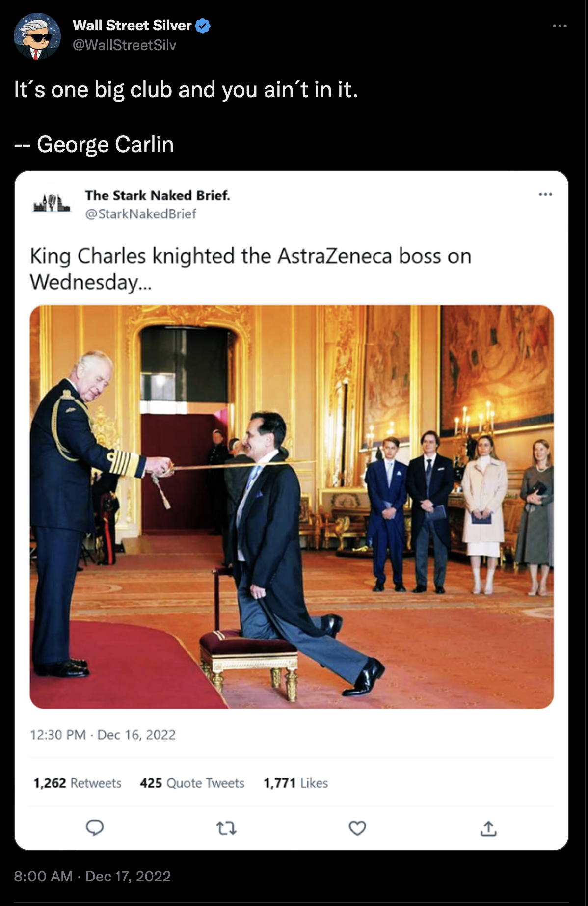This screenshot has height=906, width=588.
Task: Open the @StarkNakedBrief handle
Action: [141, 214]
